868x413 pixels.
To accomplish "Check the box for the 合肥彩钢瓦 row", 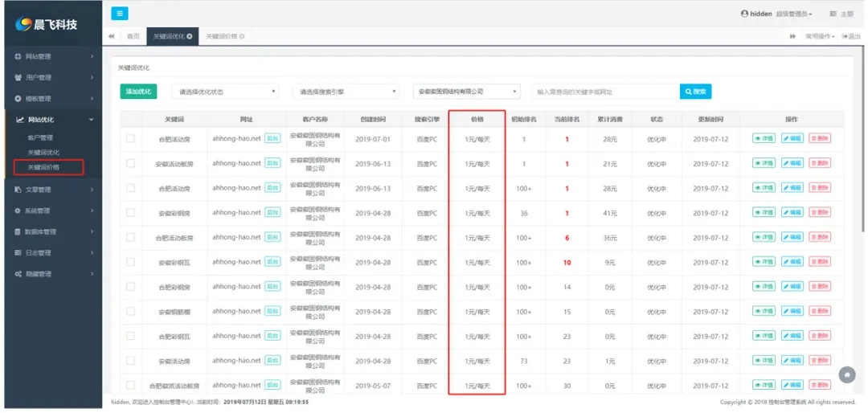I will pyautogui.click(x=131, y=336).
